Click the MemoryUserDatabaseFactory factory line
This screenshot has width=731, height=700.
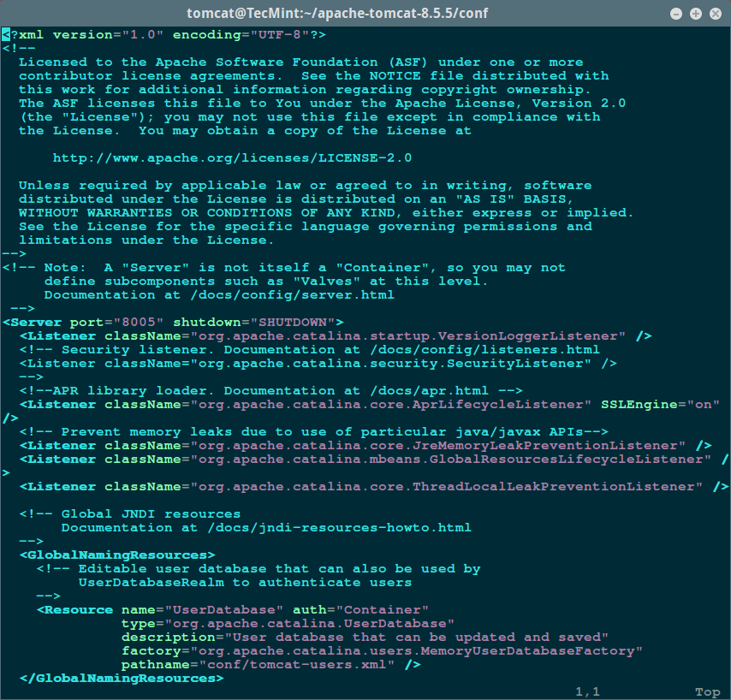(x=382, y=651)
